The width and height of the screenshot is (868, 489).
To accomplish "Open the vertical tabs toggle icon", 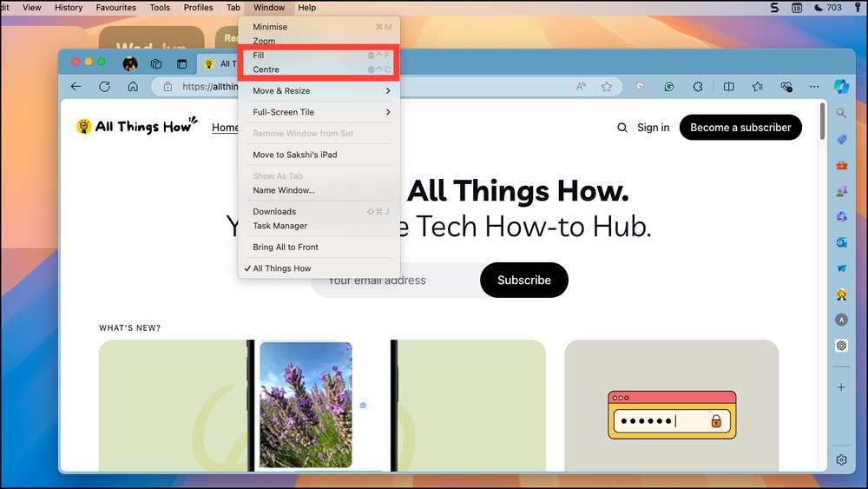I will coord(181,64).
